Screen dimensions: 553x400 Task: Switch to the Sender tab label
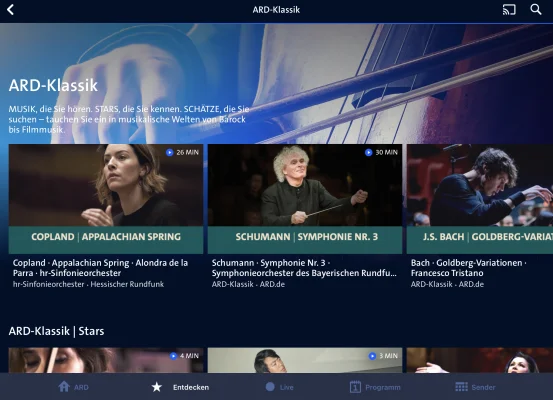(x=483, y=387)
